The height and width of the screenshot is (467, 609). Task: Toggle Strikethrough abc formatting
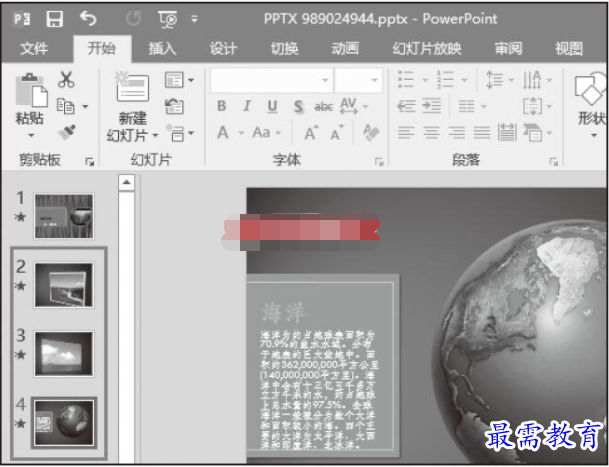click(324, 106)
